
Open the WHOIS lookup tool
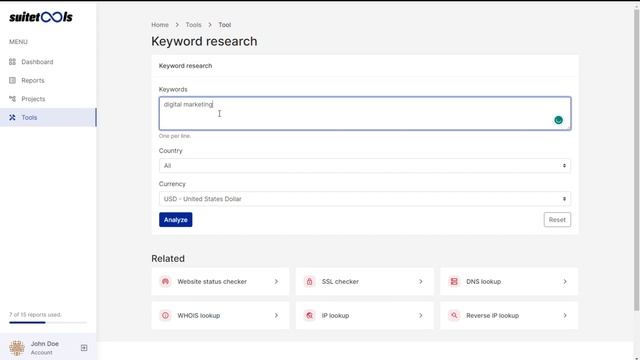tap(220, 316)
